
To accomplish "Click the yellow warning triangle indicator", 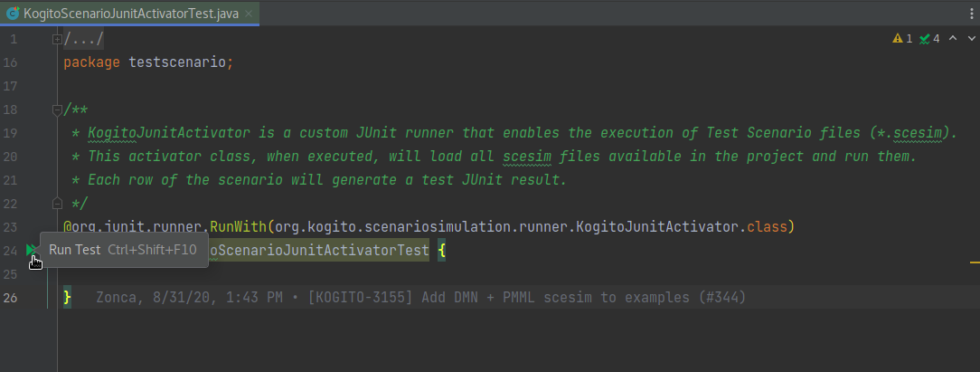I will click(898, 39).
